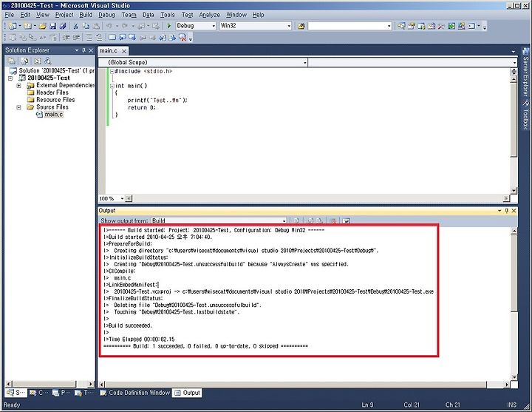Open Solution Explorer from the toolbar icon
Viewport: 532px width, 412px height.
pyautogui.click(x=401, y=26)
